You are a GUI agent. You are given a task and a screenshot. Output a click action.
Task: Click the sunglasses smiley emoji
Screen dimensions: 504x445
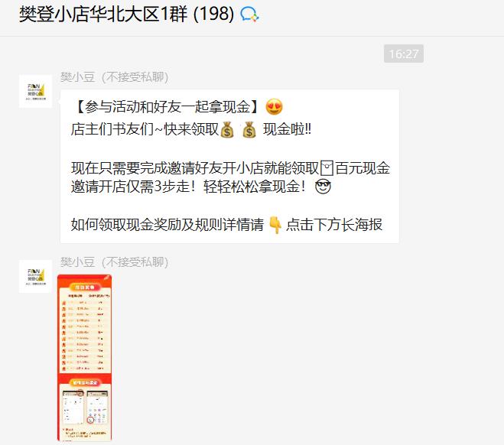coord(323,187)
